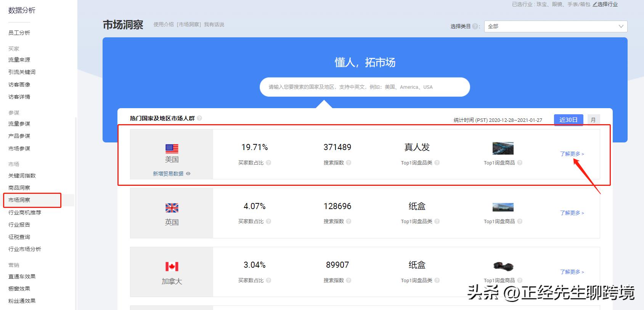
Task: Open 了解更多 for 加拿大
Action: [x=572, y=272]
